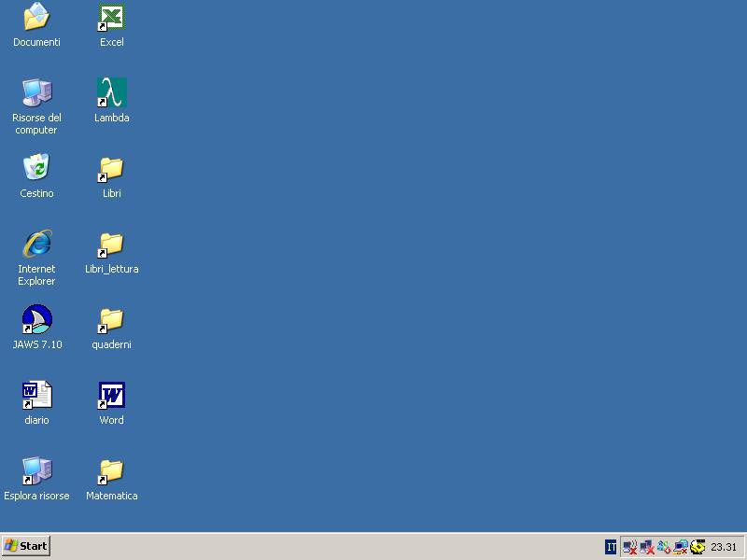This screenshot has width=747, height=560.
Task: Select the Lambda shortcut icon
Action: (x=111, y=92)
